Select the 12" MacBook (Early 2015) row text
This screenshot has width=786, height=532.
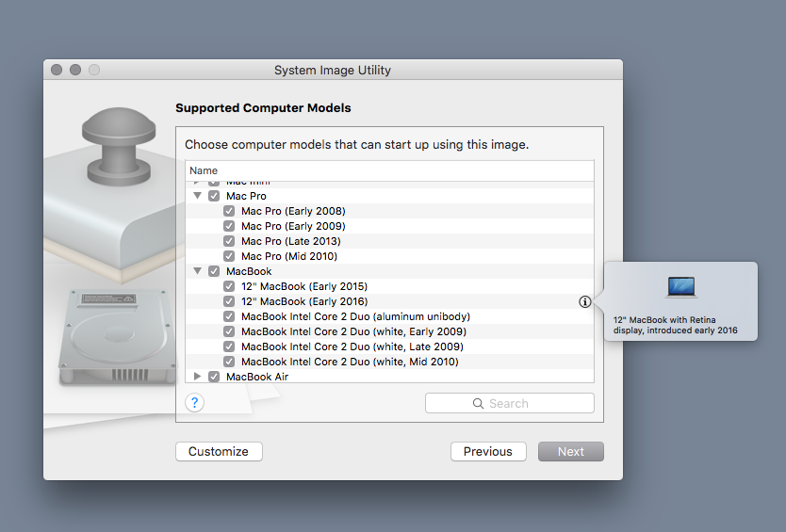304,286
